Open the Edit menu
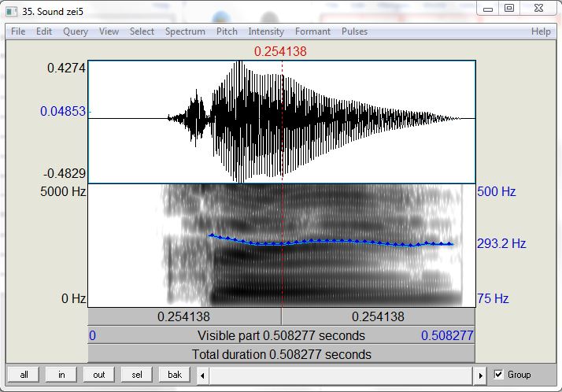The height and width of the screenshot is (392, 562). [x=44, y=31]
